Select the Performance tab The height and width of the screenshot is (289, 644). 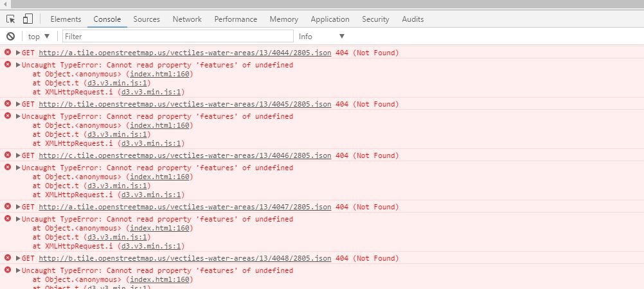(235, 19)
